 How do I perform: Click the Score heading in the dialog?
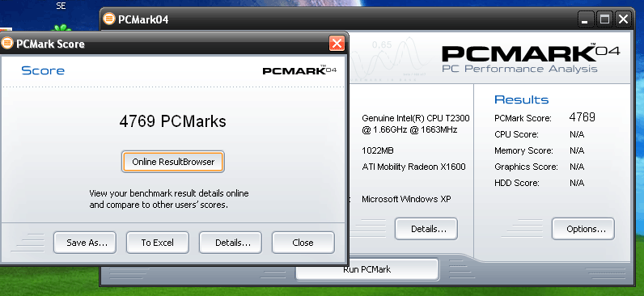pos(43,70)
